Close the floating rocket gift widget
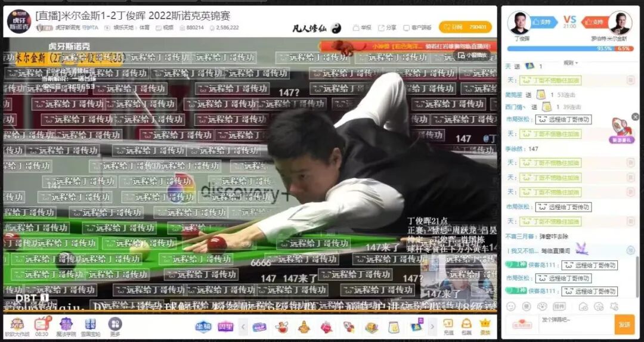The width and height of the screenshot is (644, 342). [636, 117]
